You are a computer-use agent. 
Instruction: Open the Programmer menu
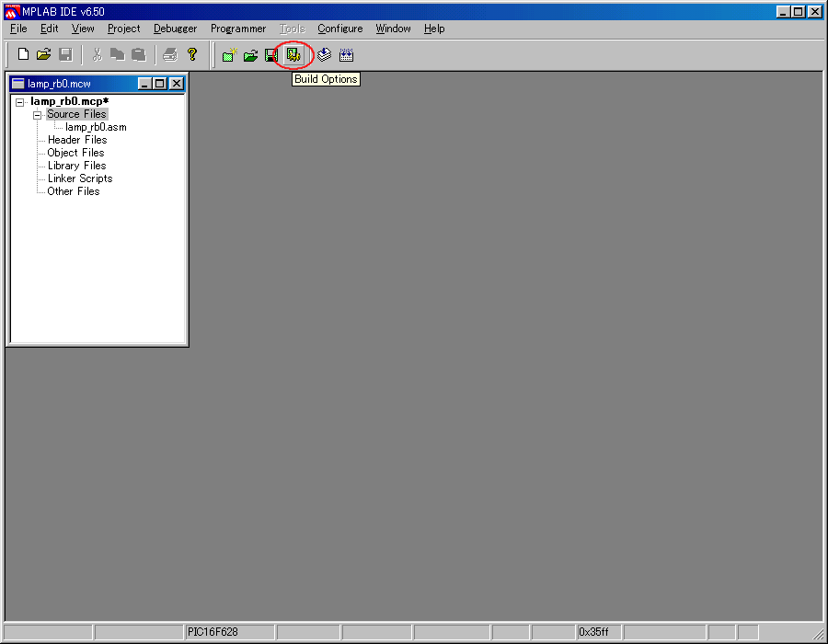tap(238, 29)
